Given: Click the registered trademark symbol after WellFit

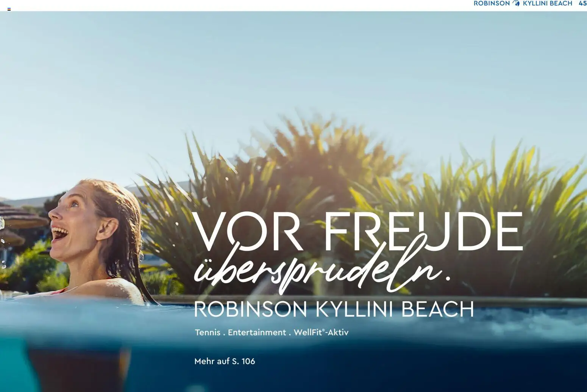Looking at the screenshot, I should pyautogui.click(x=323, y=330).
